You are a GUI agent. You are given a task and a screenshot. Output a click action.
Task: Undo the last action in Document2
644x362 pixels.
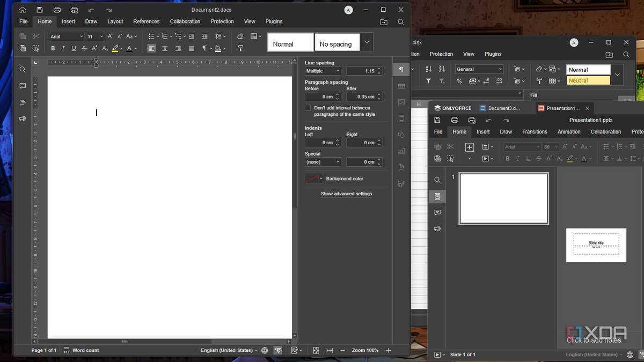(x=91, y=10)
